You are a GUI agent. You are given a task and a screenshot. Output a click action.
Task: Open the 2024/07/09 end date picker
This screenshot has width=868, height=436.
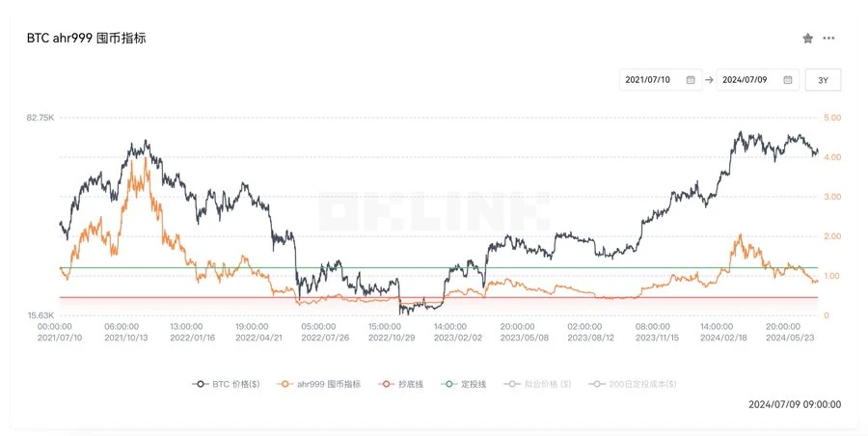point(748,80)
